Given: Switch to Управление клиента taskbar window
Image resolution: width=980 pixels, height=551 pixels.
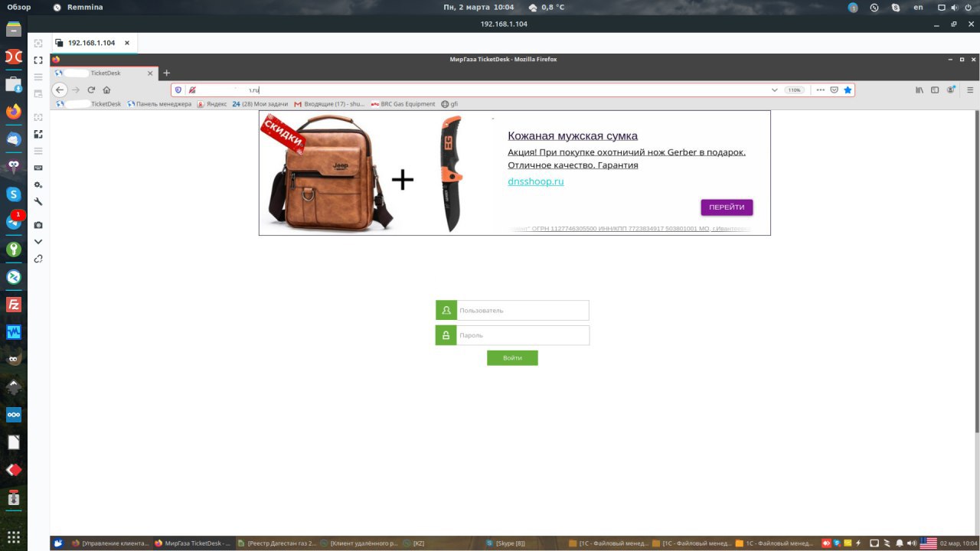Looking at the screenshot, I should [x=110, y=543].
